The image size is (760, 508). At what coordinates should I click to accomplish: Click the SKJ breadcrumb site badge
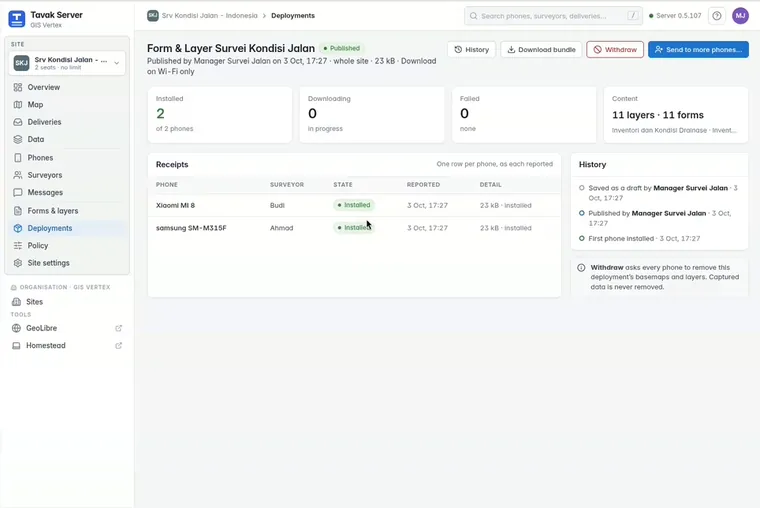coord(153,16)
